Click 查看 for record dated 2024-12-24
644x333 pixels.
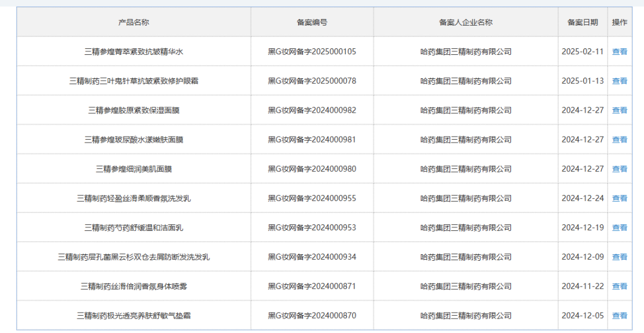[x=620, y=198]
